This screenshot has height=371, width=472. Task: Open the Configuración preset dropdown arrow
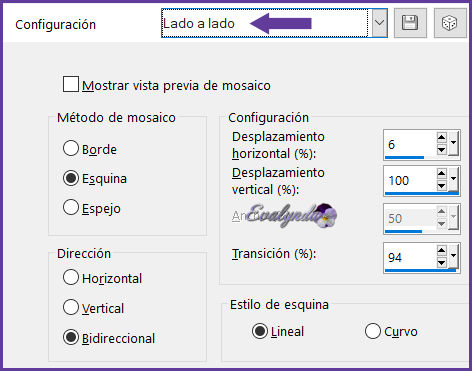pos(379,23)
